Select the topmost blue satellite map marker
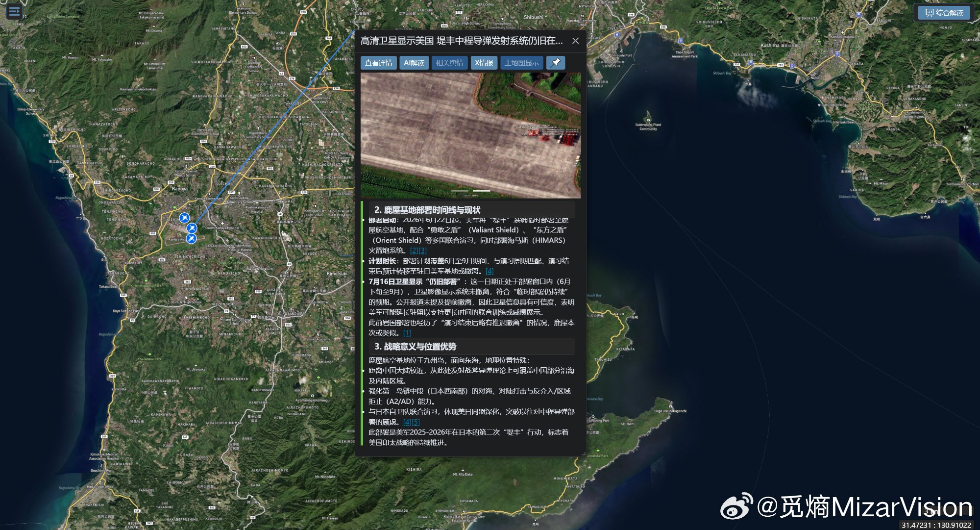The width and height of the screenshot is (980, 530). coord(184,217)
